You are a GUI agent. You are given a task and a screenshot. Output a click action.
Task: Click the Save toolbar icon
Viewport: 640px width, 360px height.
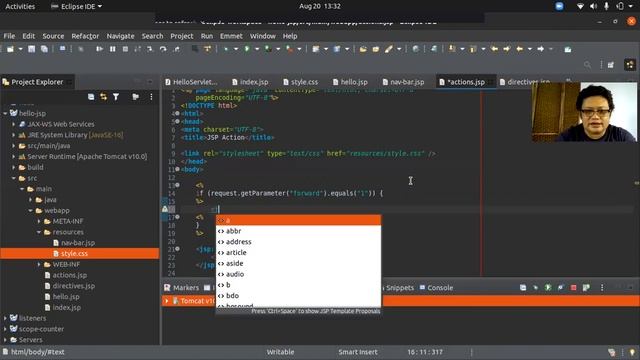click(31, 49)
